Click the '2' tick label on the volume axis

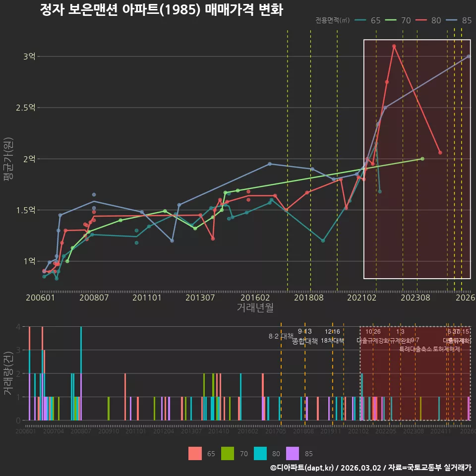click(x=18, y=374)
